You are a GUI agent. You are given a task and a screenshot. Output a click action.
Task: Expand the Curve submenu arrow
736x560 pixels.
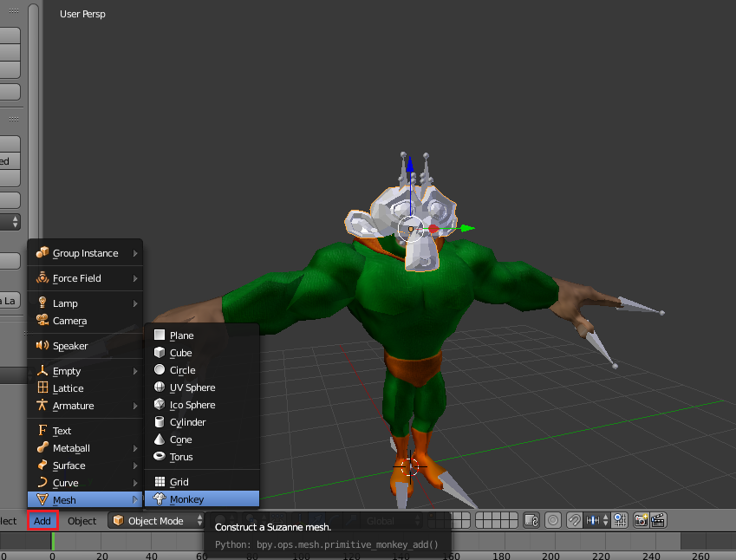point(135,483)
